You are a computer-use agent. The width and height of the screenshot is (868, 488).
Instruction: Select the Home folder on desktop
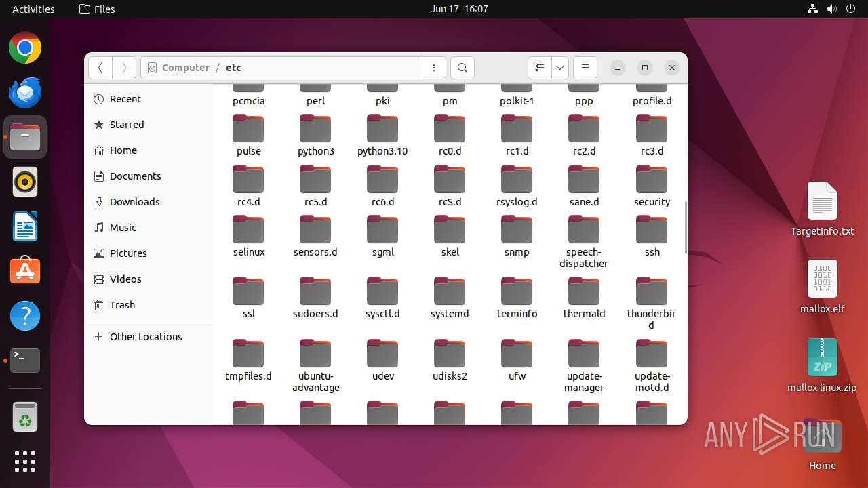coord(822,445)
